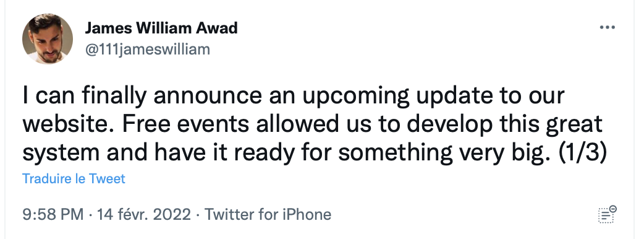Open the tweet's more options menu (three dots)
The image size is (644, 239).
point(607,28)
